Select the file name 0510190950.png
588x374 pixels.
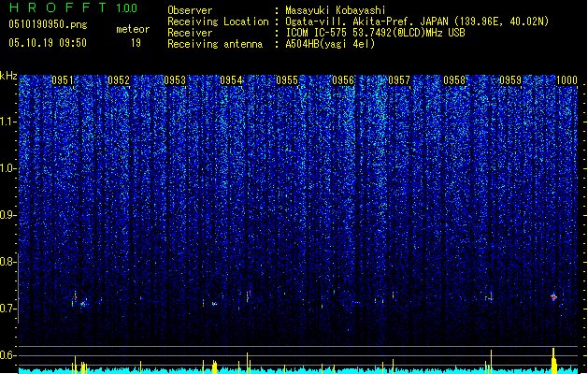(x=48, y=25)
